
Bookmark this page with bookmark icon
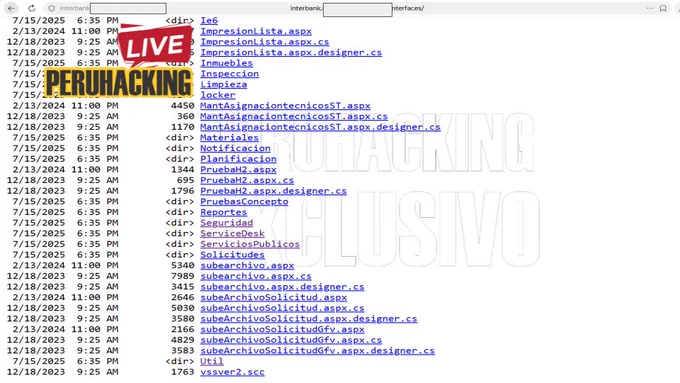click(663, 8)
